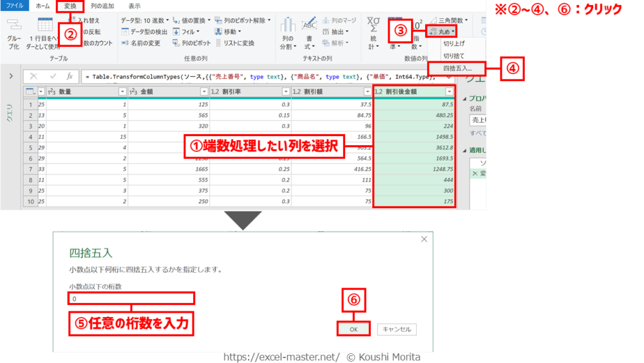Click the 書式 (Format) ABC icon
Viewport: 644px width, 363px height.
pyautogui.click(x=309, y=26)
